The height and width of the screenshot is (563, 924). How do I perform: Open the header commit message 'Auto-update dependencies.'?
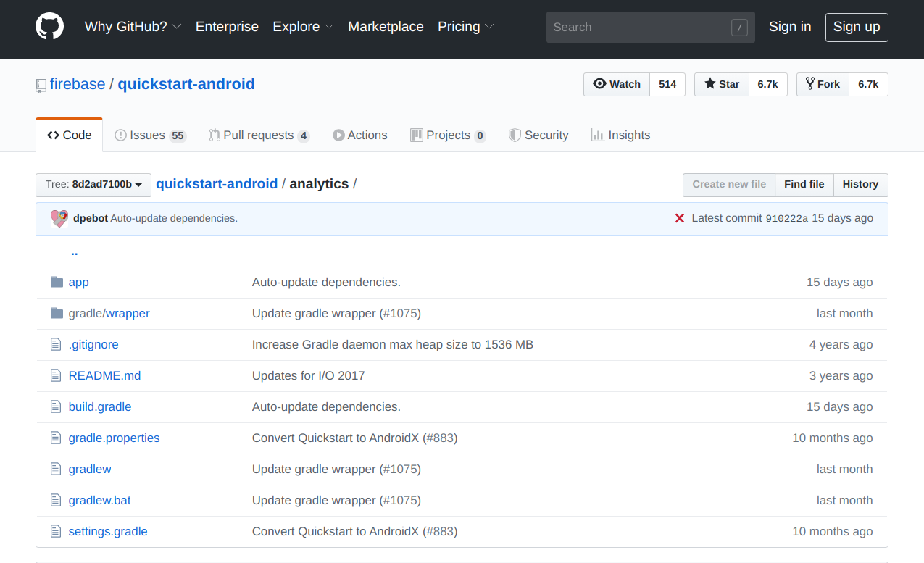tap(174, 218)
